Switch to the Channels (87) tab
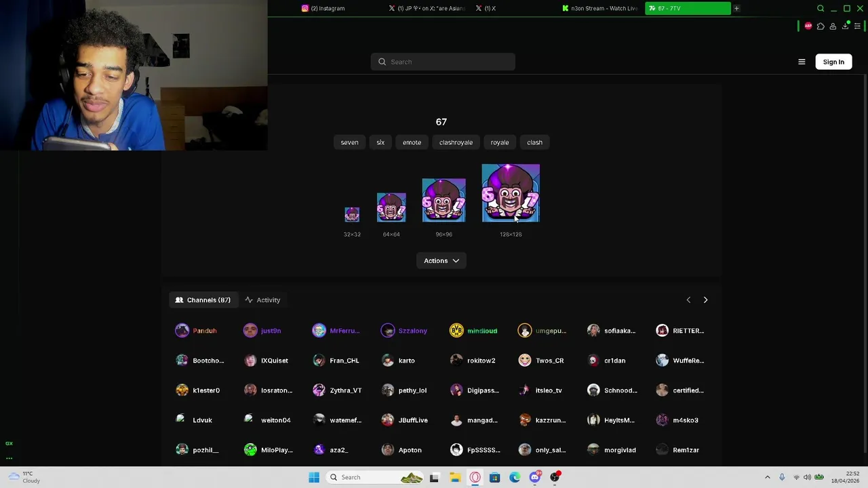This screenshot has height=488, width=868. [x=203, y=300]
